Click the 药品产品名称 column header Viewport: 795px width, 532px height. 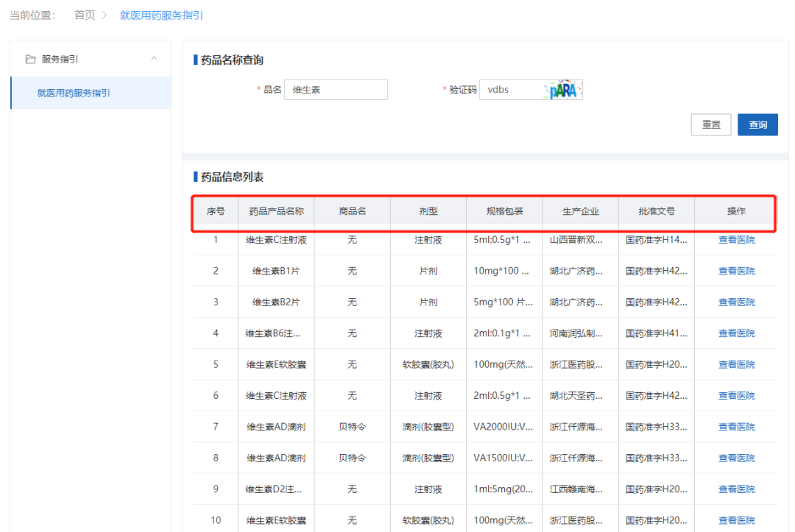click(277, 211)
